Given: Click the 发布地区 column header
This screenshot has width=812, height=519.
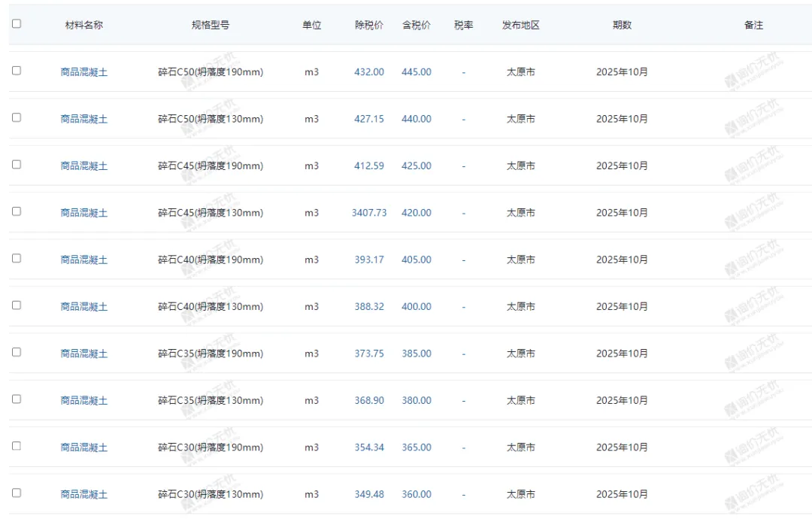Looking at the screenshot, I should click(521, 25).
